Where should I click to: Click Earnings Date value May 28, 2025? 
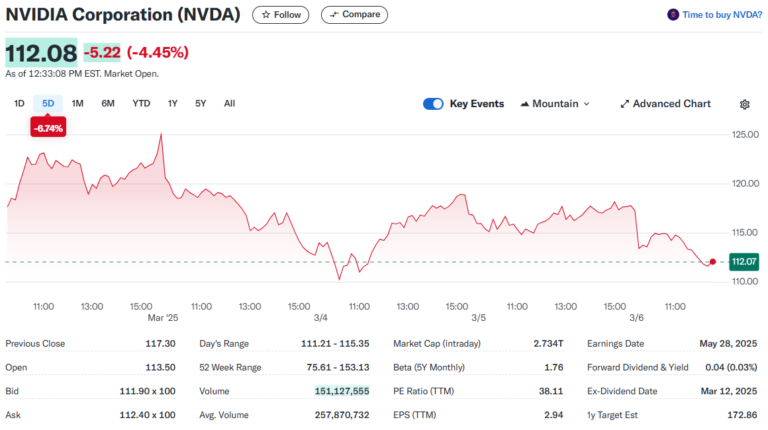[x=728, y=344]
